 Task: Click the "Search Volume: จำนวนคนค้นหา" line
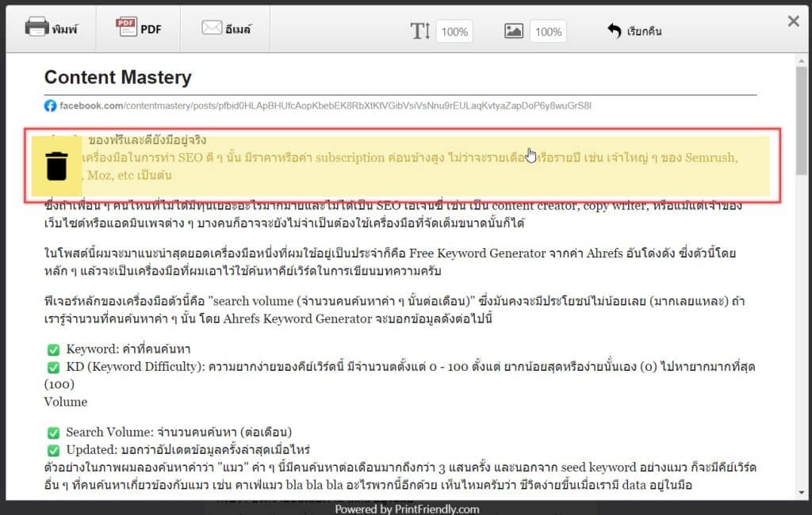pos(178,432)
